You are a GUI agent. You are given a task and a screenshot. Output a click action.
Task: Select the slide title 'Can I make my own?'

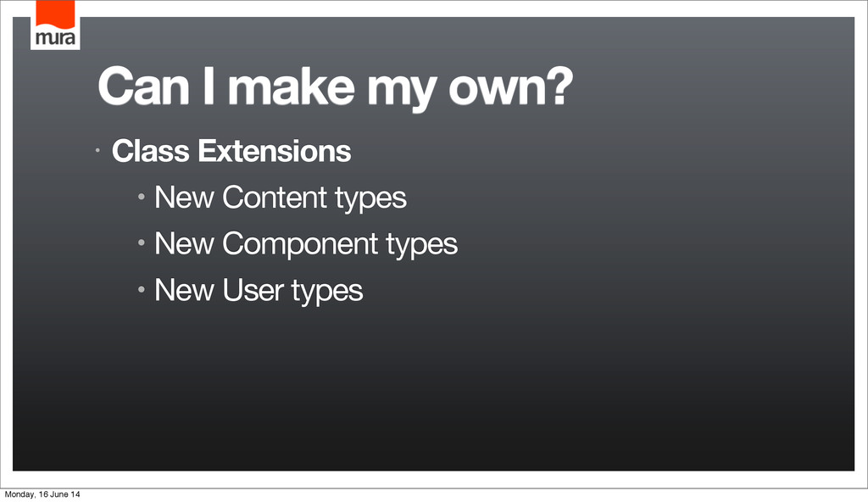click(336, 89)
